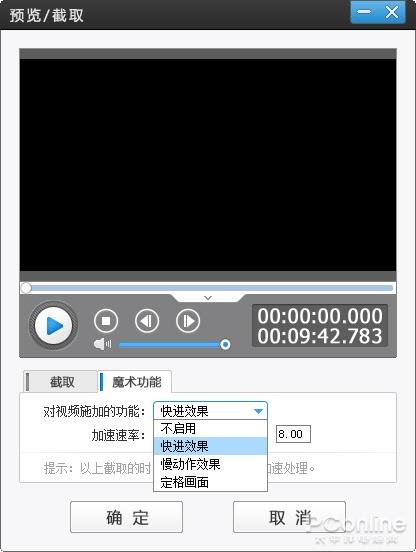Start playback with the blue play button

pos(53,325)
